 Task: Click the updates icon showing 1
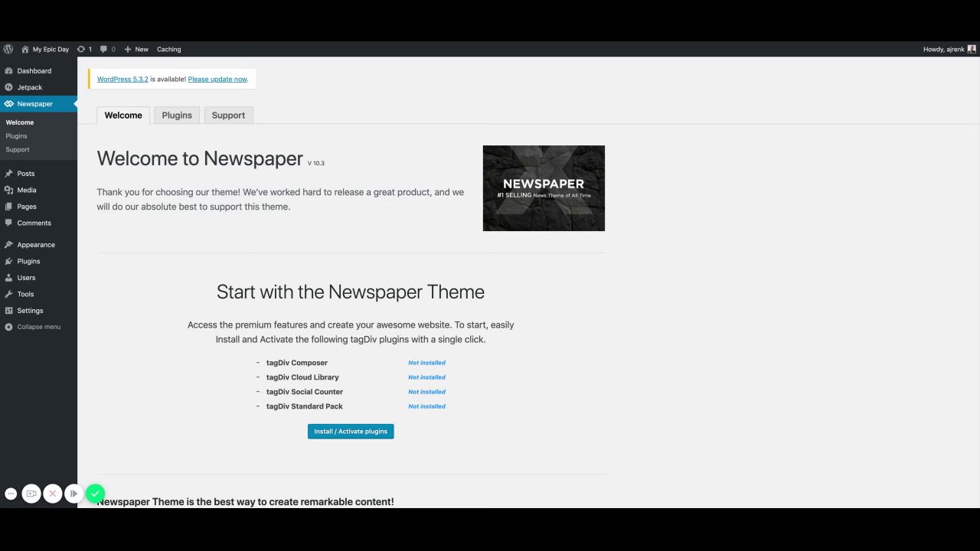[84, 49]
